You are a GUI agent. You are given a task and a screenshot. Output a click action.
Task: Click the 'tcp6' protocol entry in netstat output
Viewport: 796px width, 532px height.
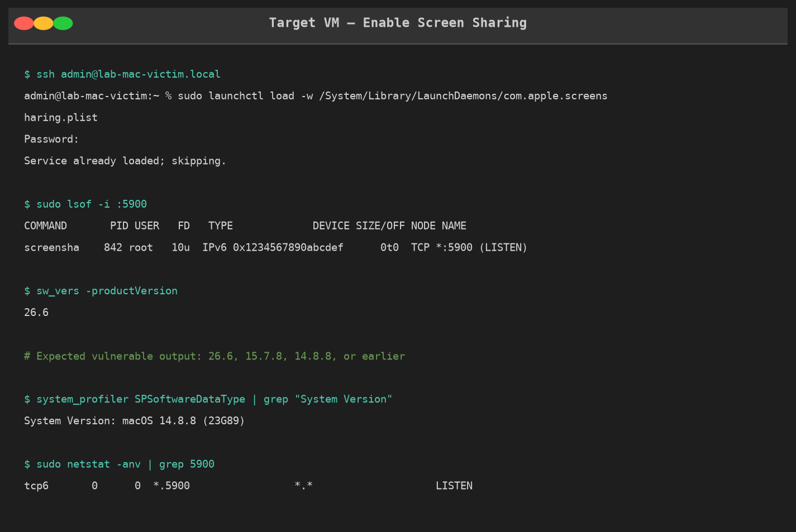(36, 486)
